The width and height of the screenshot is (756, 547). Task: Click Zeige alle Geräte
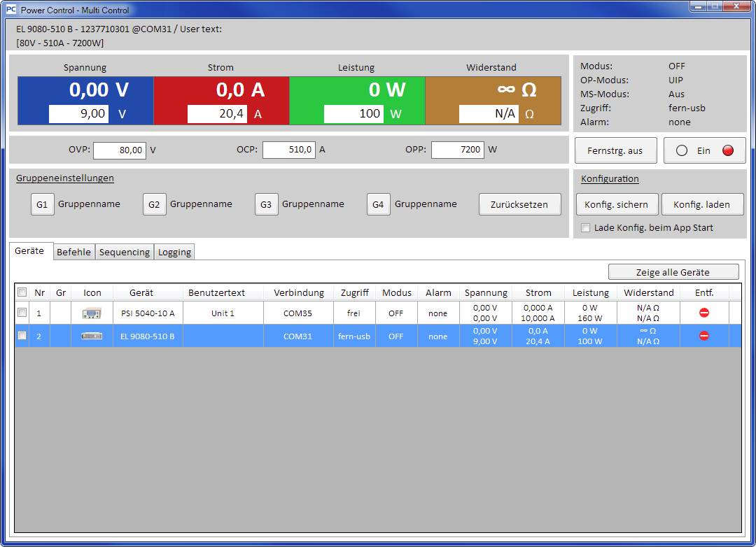tap(673, 271)
